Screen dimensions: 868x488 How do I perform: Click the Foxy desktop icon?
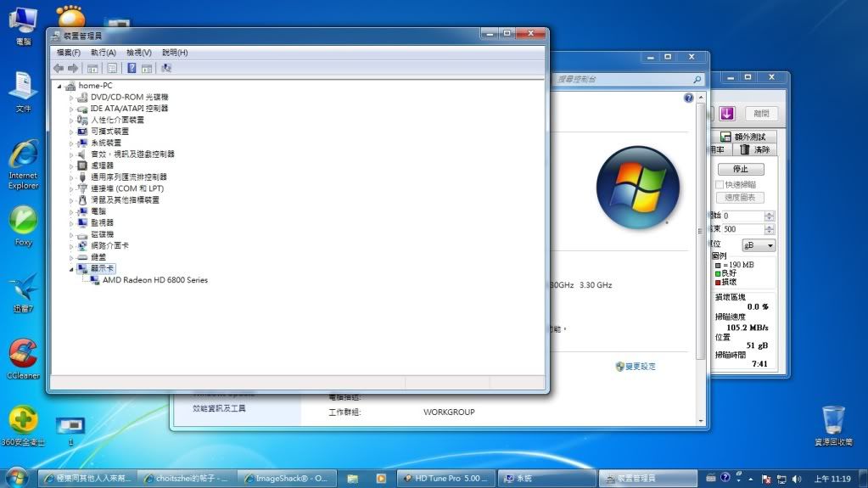point(23,222)
